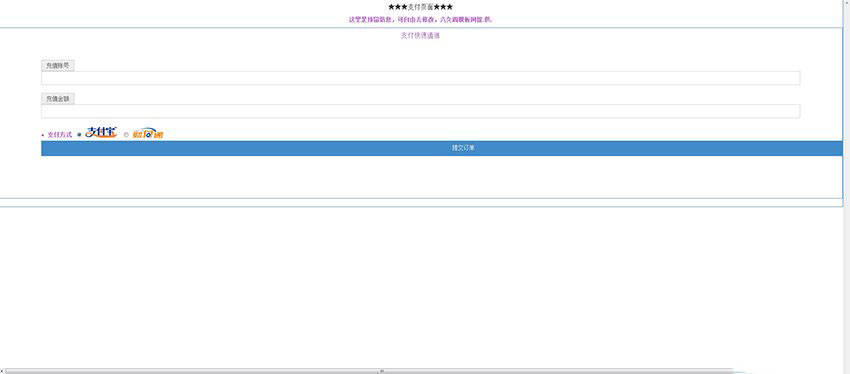Click the horizontal scrollbar track's left end
This screenshot has height=374, width=850.
(2, 371)
